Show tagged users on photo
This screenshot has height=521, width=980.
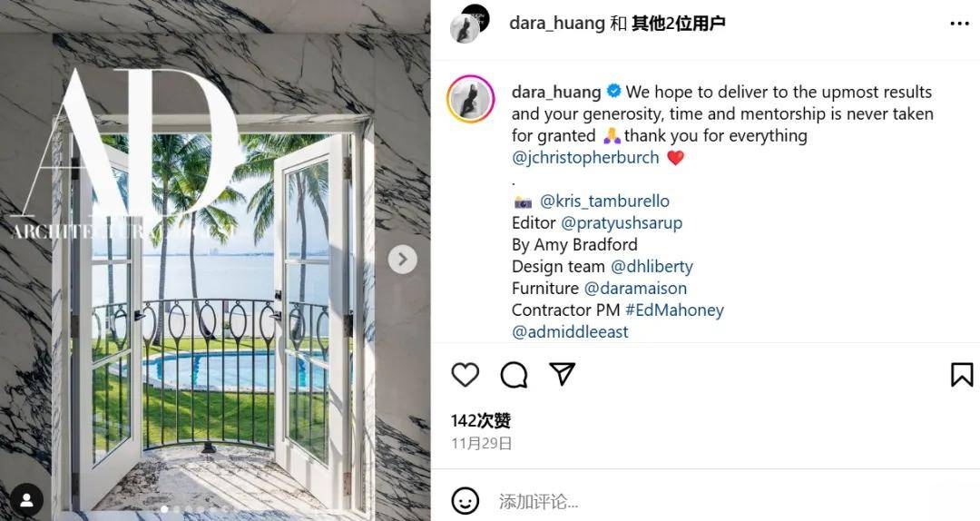point(27,500)
